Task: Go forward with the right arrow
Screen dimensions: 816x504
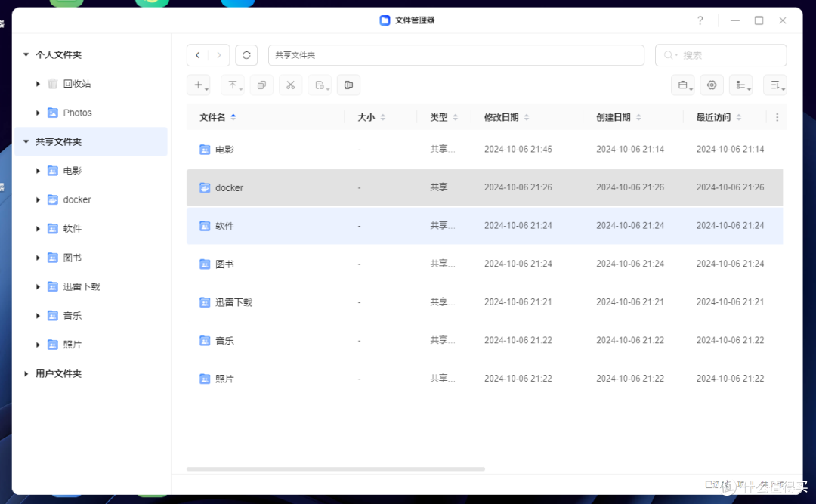Action: [x=219, y=55]
